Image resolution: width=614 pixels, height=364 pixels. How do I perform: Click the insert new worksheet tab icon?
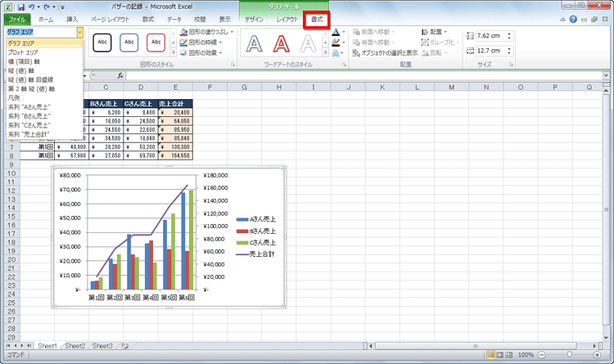124,346
